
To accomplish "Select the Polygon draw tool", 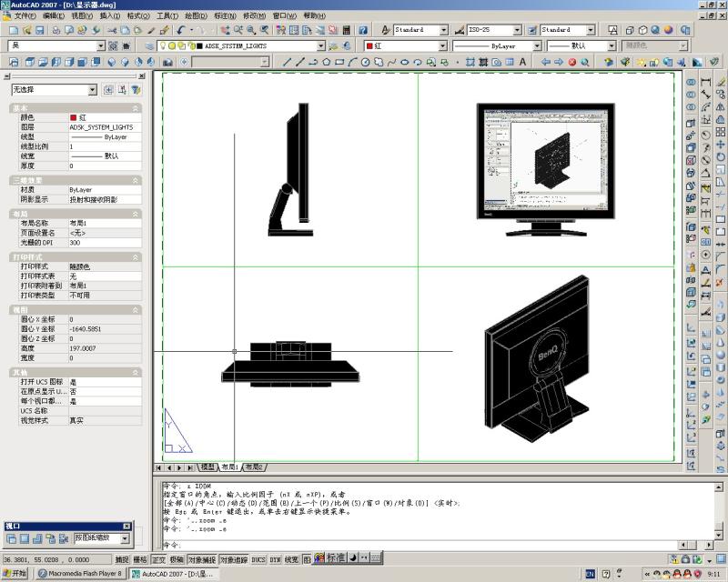I will click(x=327, y=62).
